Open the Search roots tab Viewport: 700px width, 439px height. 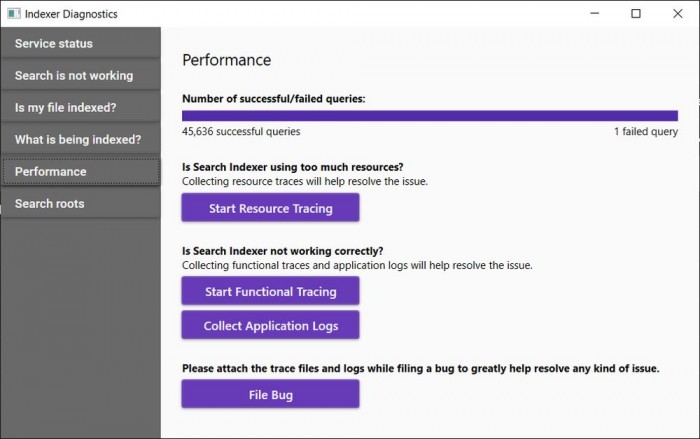pos(80,204)
